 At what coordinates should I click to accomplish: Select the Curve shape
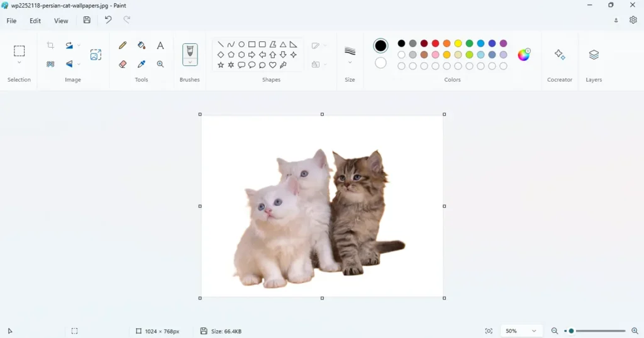coord(231,45)
